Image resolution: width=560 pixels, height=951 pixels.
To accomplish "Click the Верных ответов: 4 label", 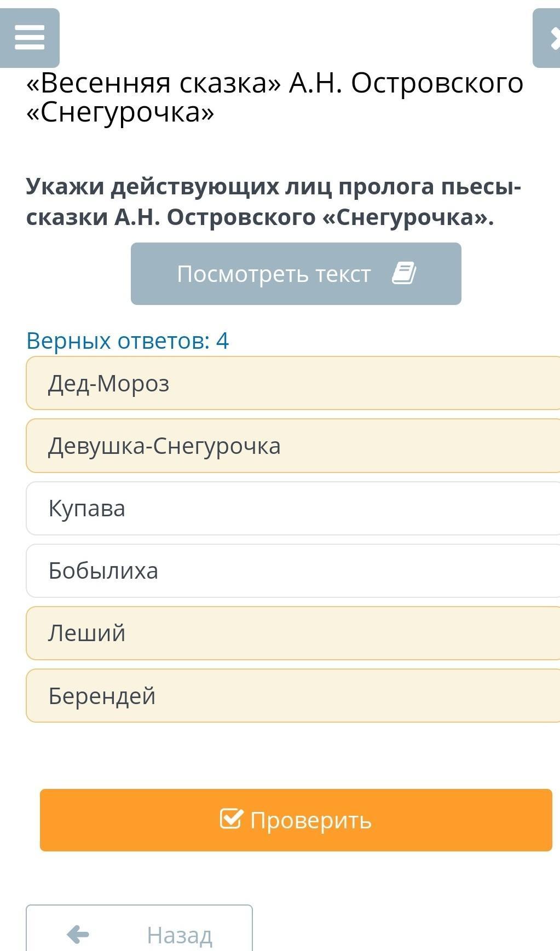I will (128, 341).
